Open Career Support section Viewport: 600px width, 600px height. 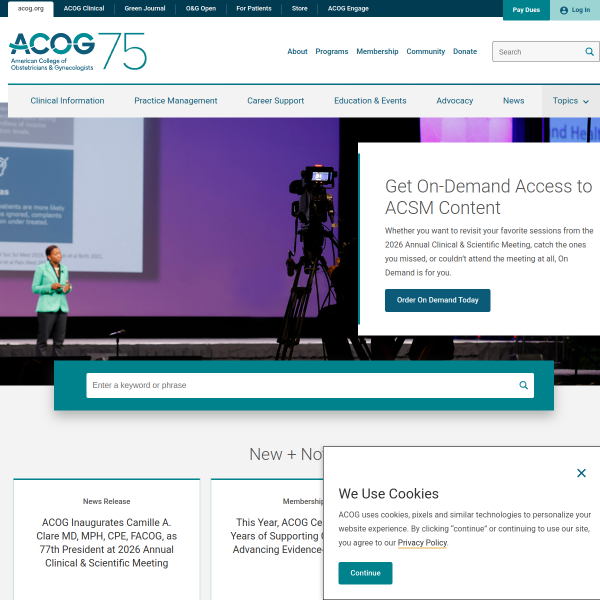tap(276, 101)
